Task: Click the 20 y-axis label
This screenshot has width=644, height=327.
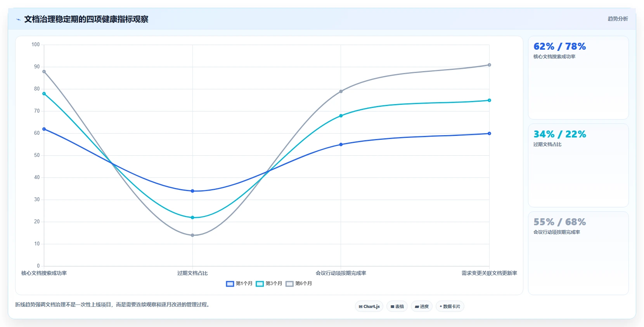Action: pos(37,222)
